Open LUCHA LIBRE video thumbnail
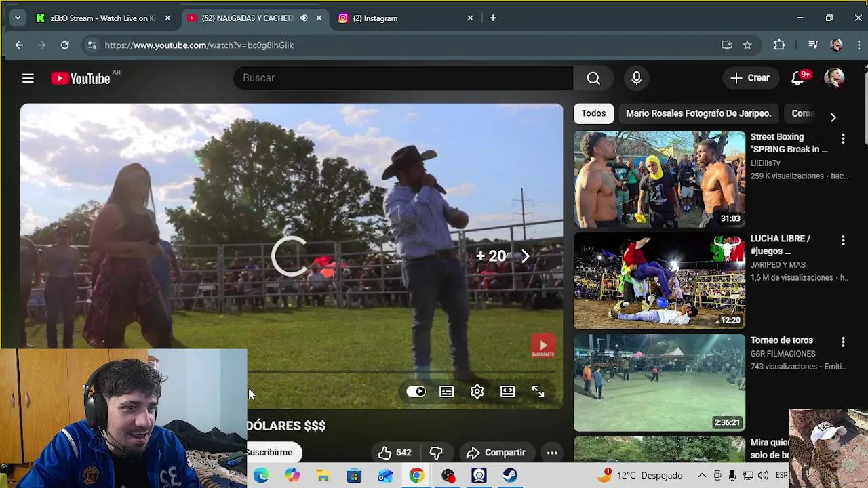868x488 pixels. (x=659, y=281)
